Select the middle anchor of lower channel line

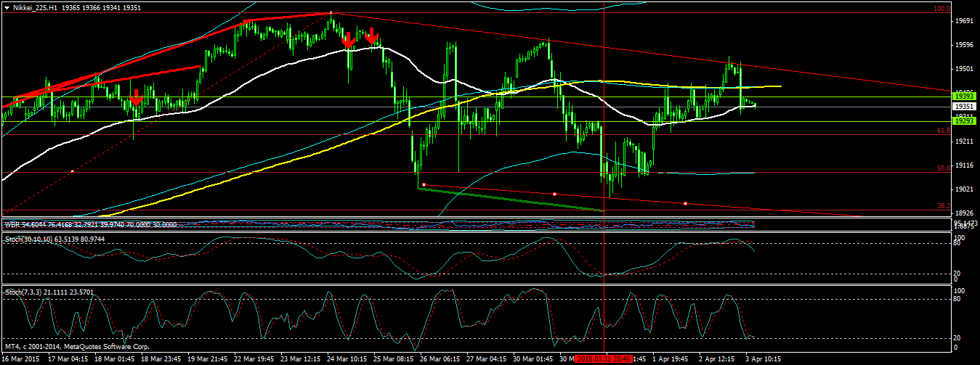click(x=554, y=194)
